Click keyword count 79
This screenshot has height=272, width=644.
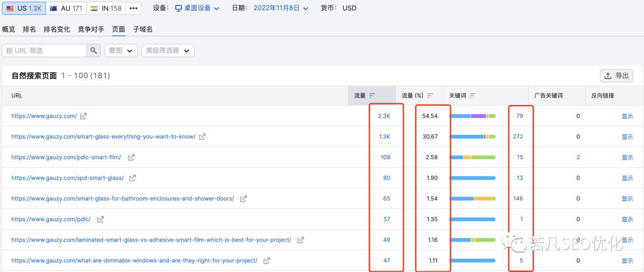tap(519, 116)
